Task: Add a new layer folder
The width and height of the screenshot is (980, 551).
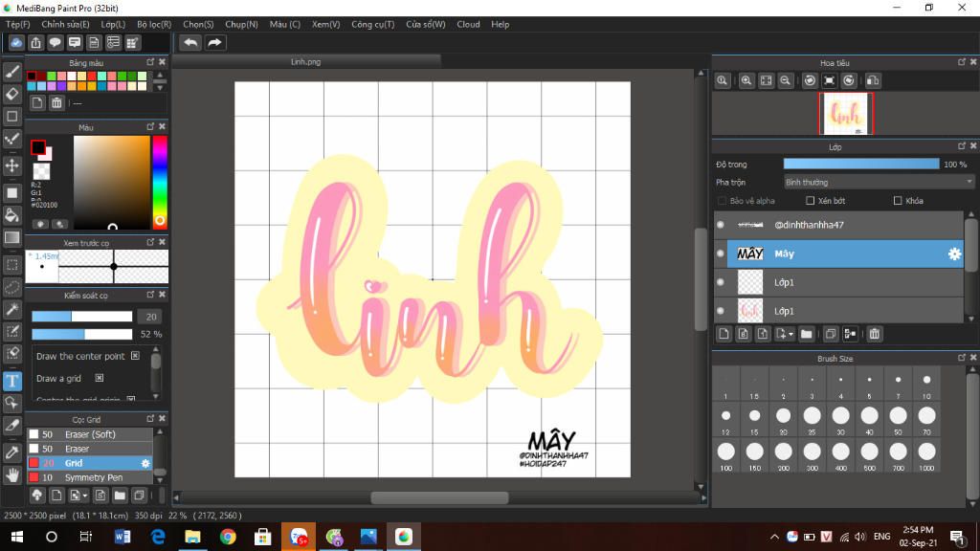Action: click(x=806, y=334)
